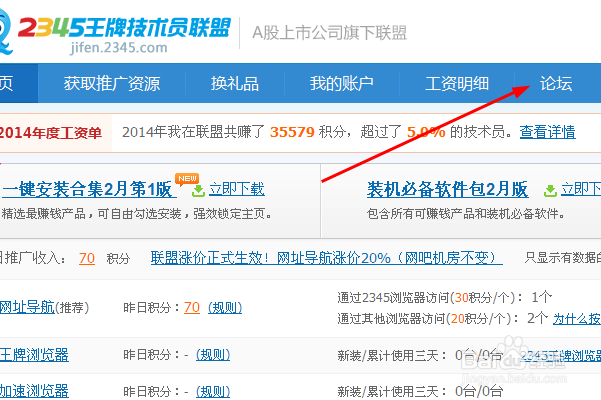
Task: Click the jifen.2345.com site address text
Action: coord(118,48)
